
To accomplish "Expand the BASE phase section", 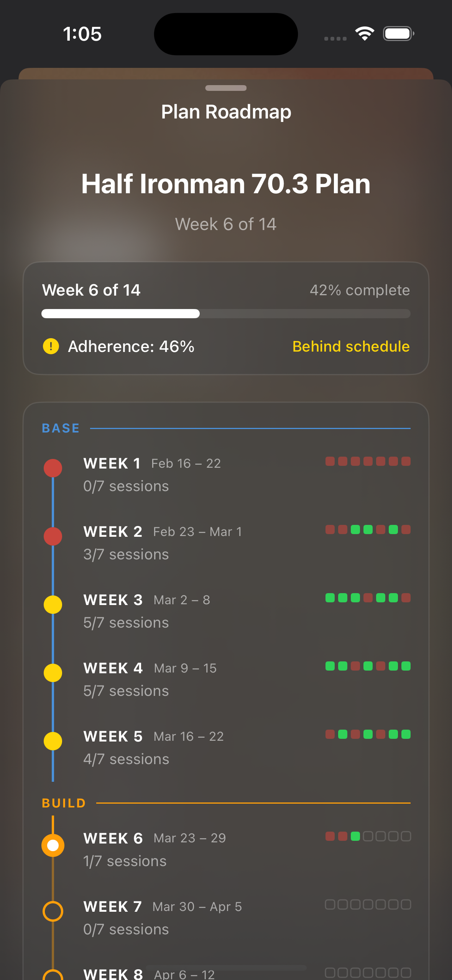I will tap(60, 428).
